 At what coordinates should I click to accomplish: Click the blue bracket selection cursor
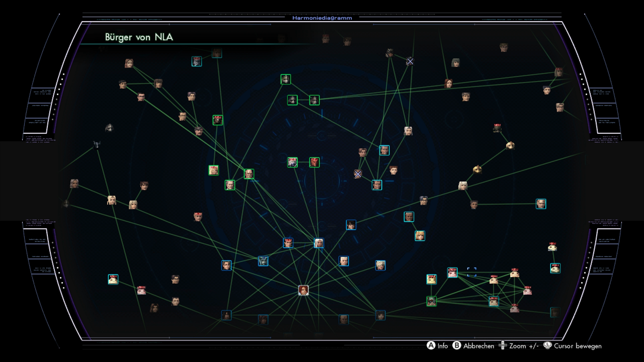coord(472,272)
